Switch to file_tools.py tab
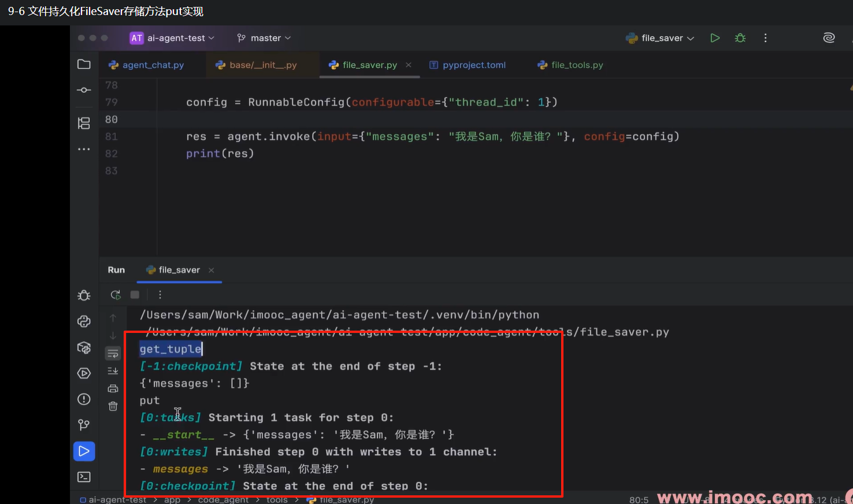853x504 pixels. pyautogui.click(x=570, y=65)
